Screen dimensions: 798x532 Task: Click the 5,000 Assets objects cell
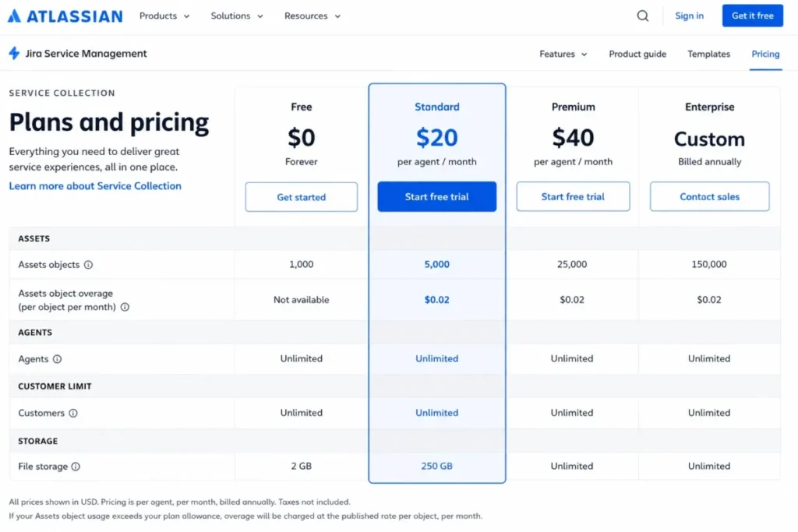click(x=436, y=265)
